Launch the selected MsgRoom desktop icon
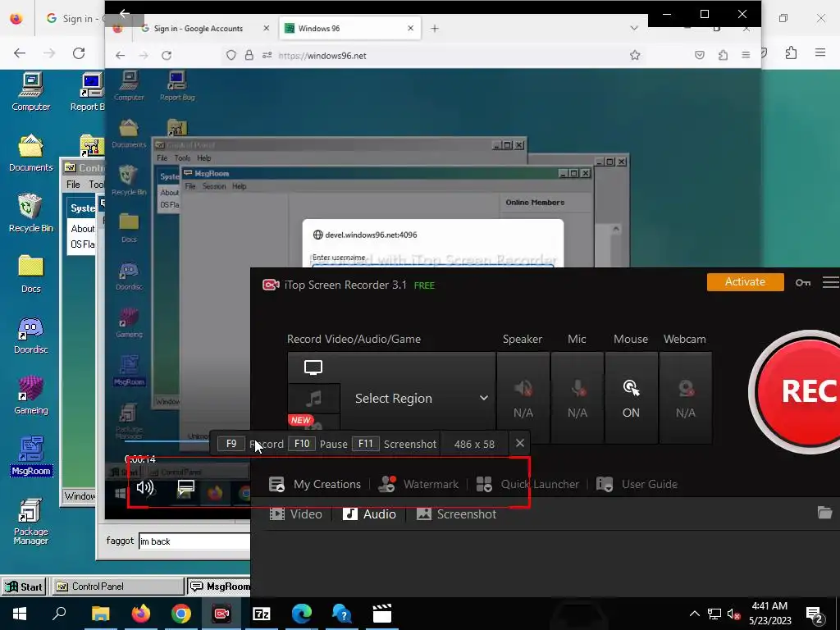Screen dimensions: 840x630 point(31,456)
